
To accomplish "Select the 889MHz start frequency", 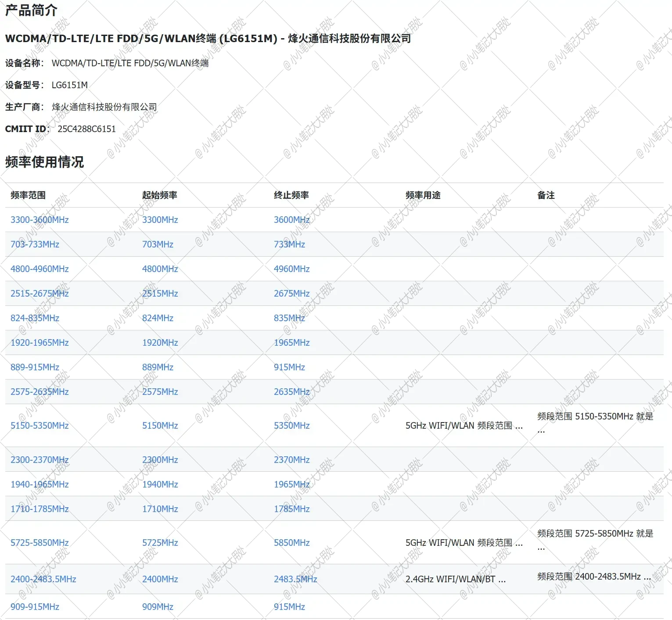I will (x=158, y=367).
